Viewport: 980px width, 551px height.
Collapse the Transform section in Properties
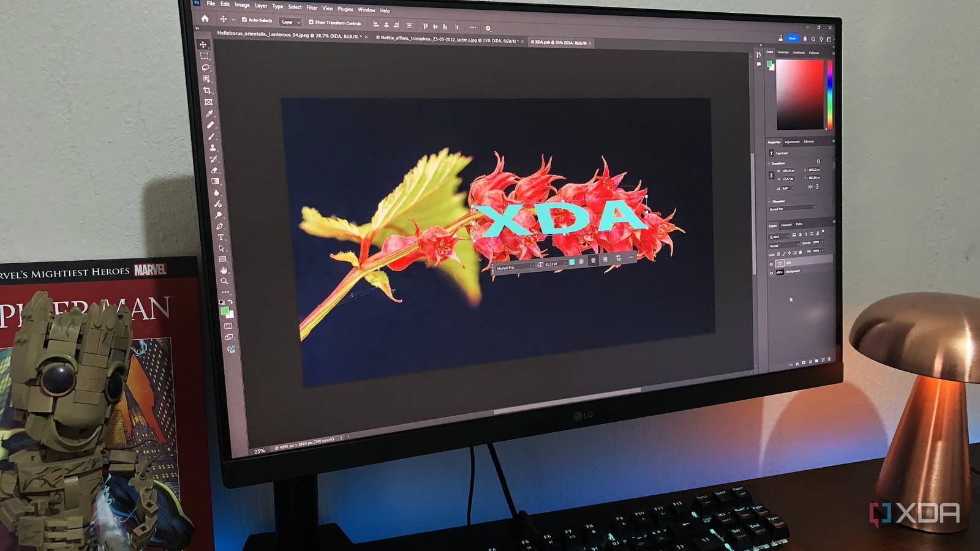769,163
